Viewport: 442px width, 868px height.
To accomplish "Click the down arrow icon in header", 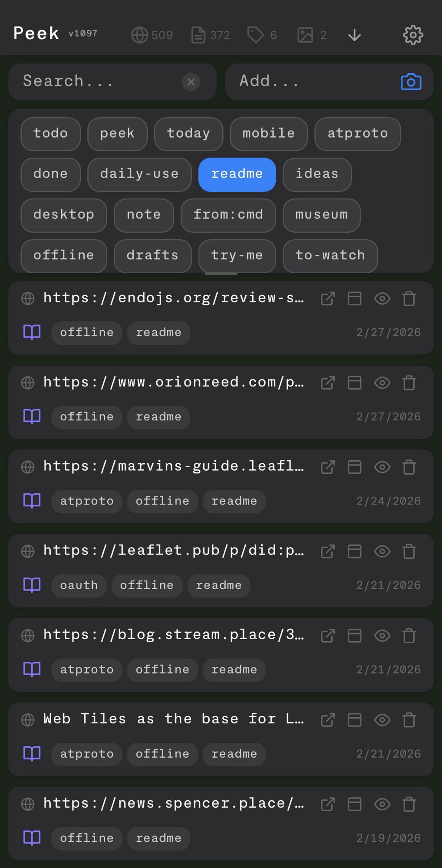I will (354, 35).
